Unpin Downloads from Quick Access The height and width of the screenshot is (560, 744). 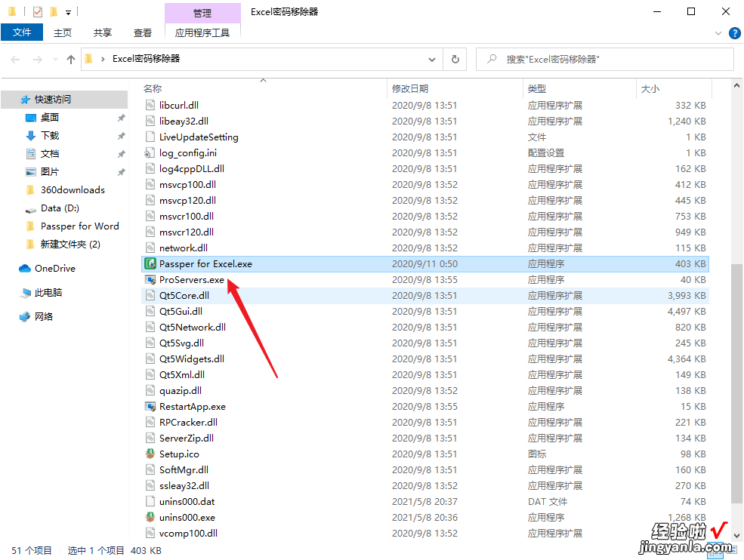[122, 136]
